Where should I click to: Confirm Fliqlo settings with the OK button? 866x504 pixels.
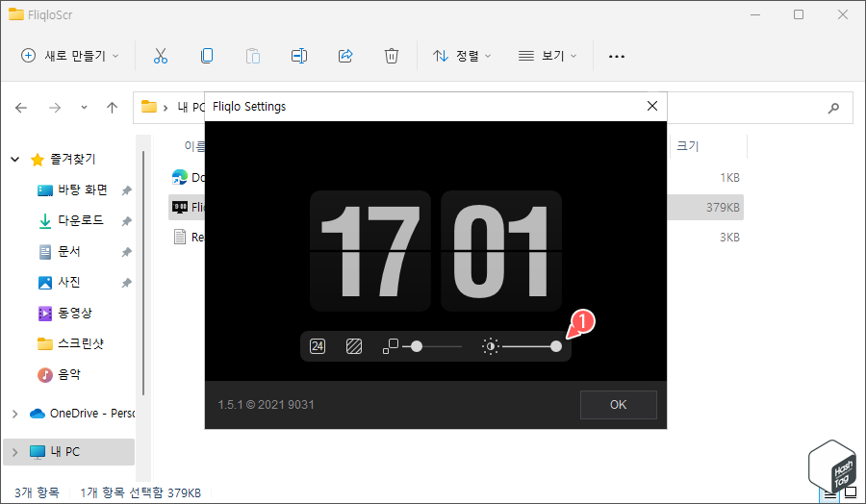[x=618, y=405]
